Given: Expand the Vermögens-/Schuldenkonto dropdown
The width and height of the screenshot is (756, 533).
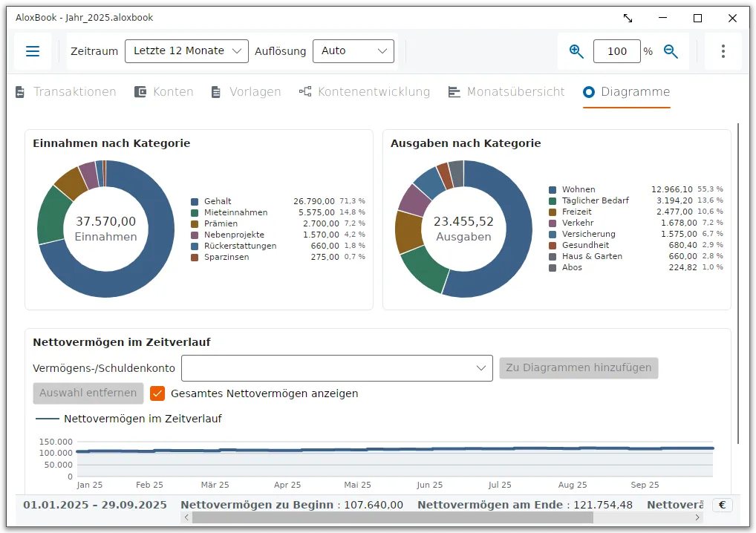Looking at the screenshot, I should (x=337, y=367).
